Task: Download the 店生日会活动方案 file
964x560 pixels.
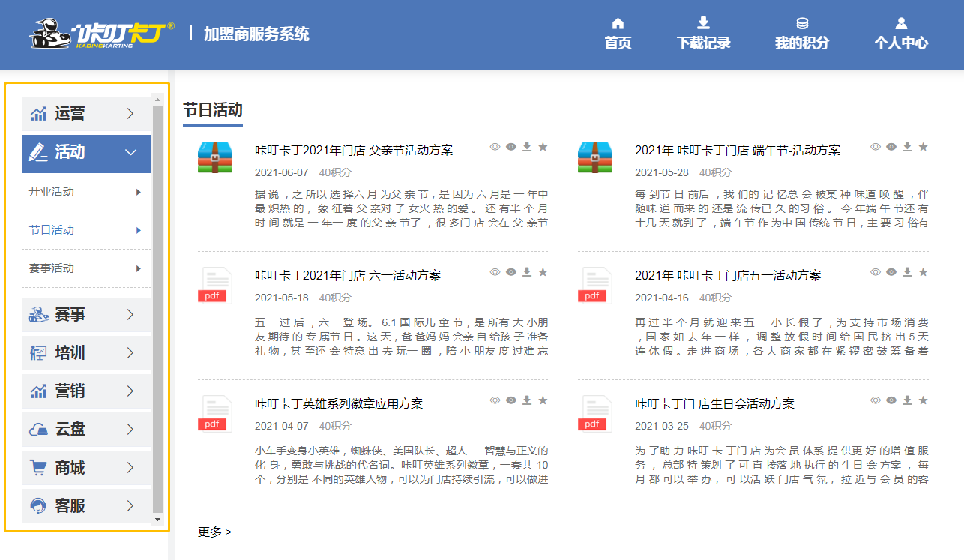Action: point(907,400)
